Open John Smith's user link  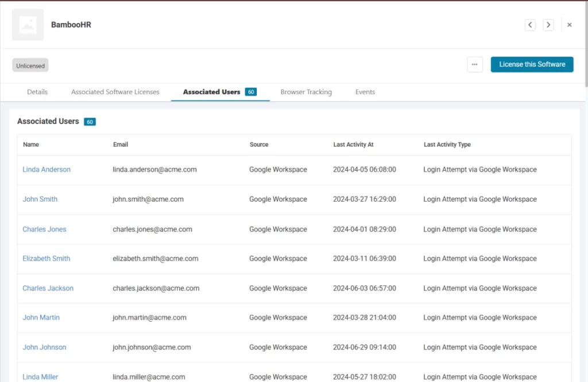[40, 199]
